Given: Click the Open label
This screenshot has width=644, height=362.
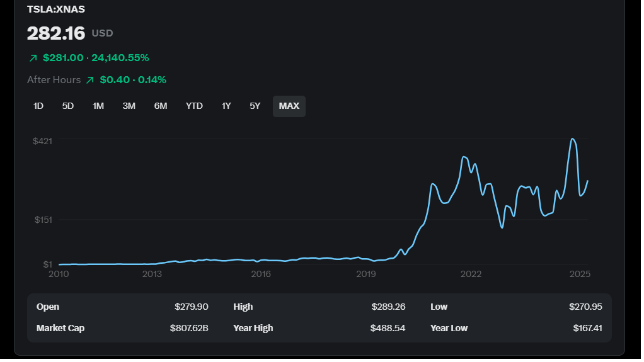Looking at the screenshot, I should [48, 308].
